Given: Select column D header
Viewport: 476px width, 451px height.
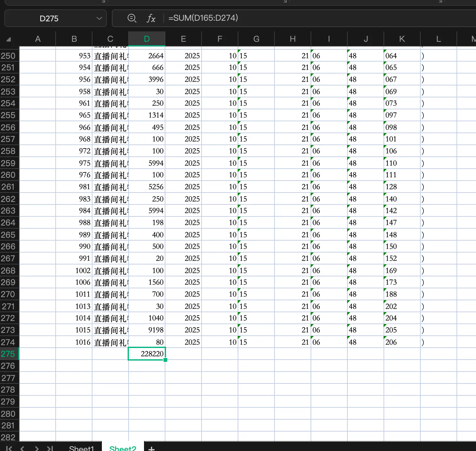Looking at the screenshot, I should pos(147,39).
